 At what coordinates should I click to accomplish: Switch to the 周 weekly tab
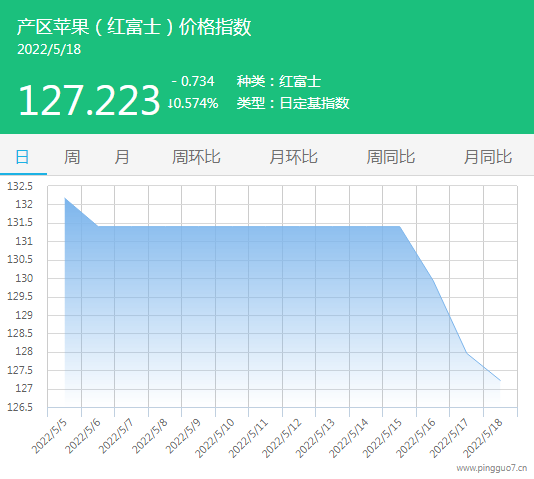click(x=72, y=157)
